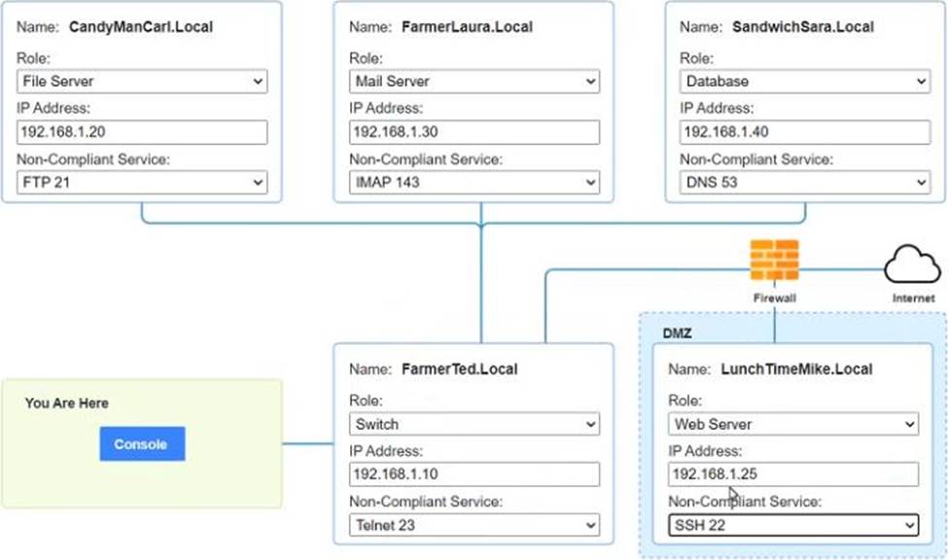The width and height of the screenshot is (948, 560).
Task: Expand the DNS 53 non-compliant service dropdown
Action: point(805,182)
